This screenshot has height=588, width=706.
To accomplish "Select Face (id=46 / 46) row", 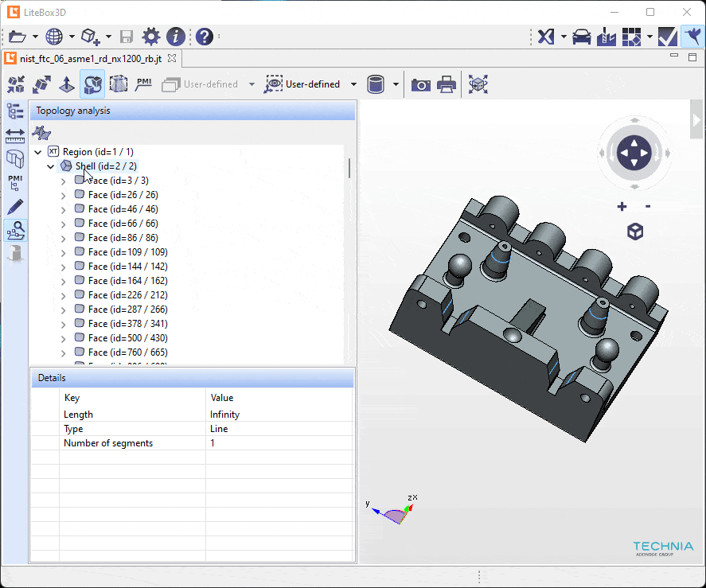I will click(x=123, y=209).
